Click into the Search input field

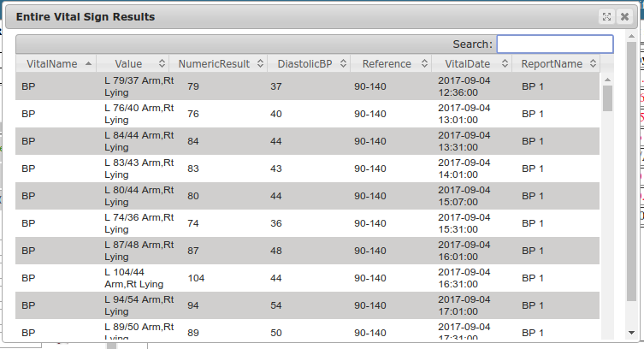(x=555, y=44)
